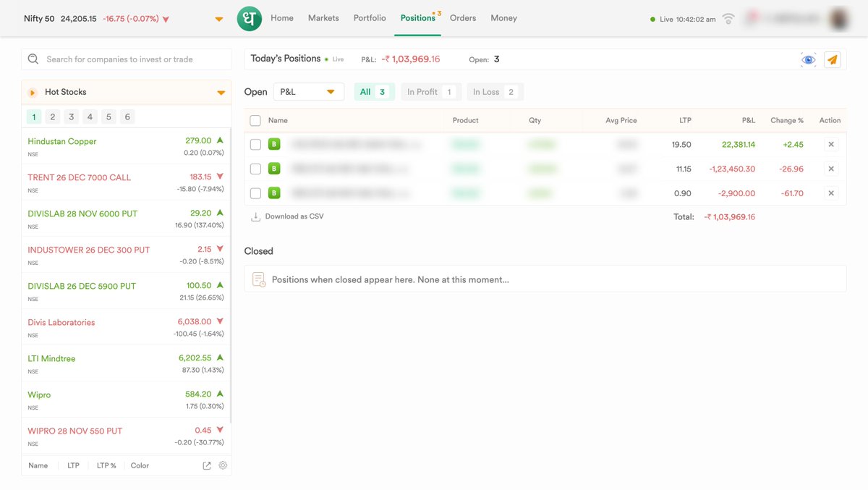This screenshot has height=490, width=868.
Task: Exit position with -26.96 change
Action: click(x=831, y=169)
